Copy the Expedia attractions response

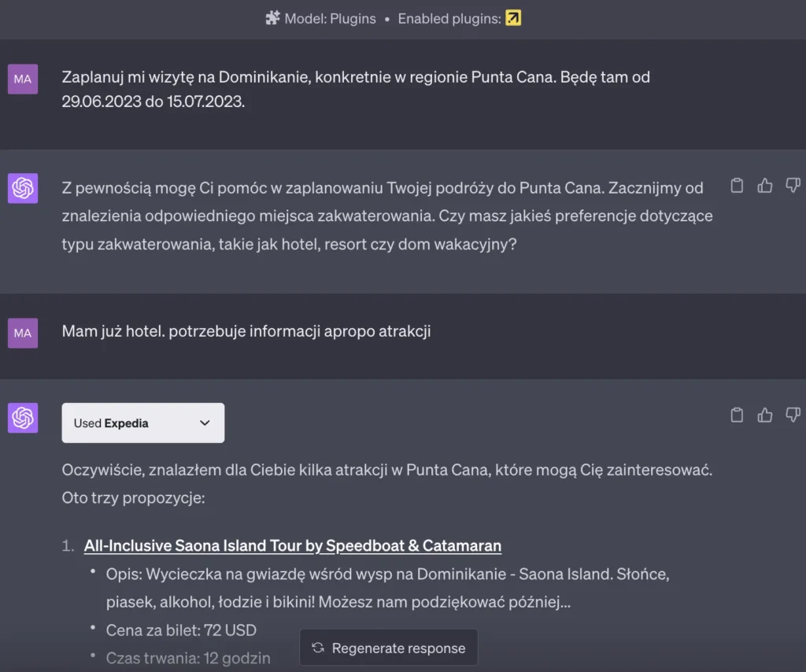[x=737, y=415]
